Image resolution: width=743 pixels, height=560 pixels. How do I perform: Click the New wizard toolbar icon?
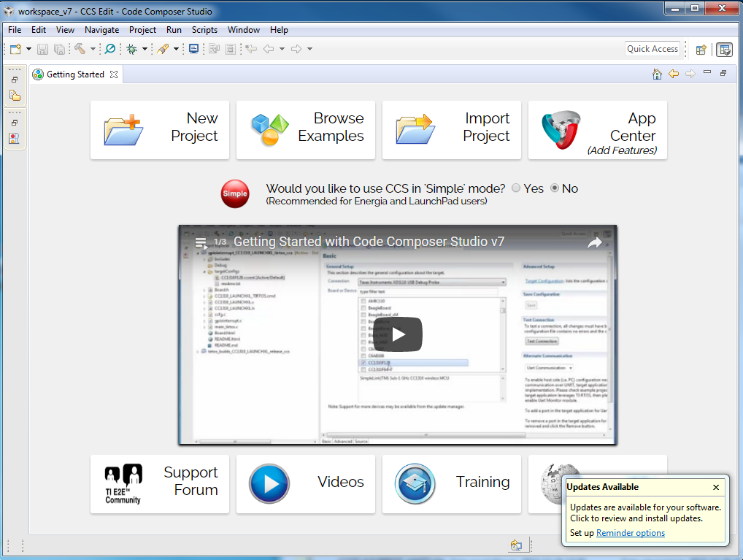15,49
